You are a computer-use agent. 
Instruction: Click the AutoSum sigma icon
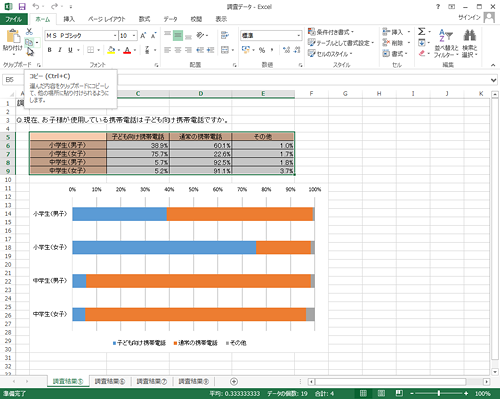pos(422,32)
